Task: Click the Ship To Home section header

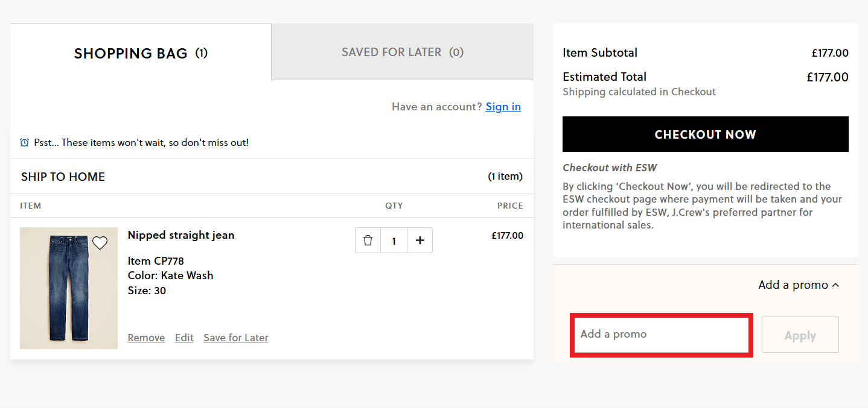Action: [x=62, y=177]
